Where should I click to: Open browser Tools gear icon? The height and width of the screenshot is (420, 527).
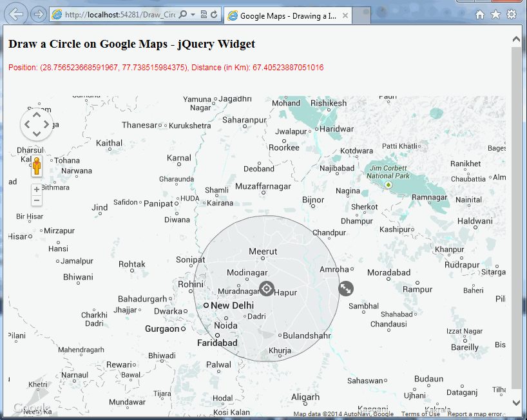(x=512, y=14)
